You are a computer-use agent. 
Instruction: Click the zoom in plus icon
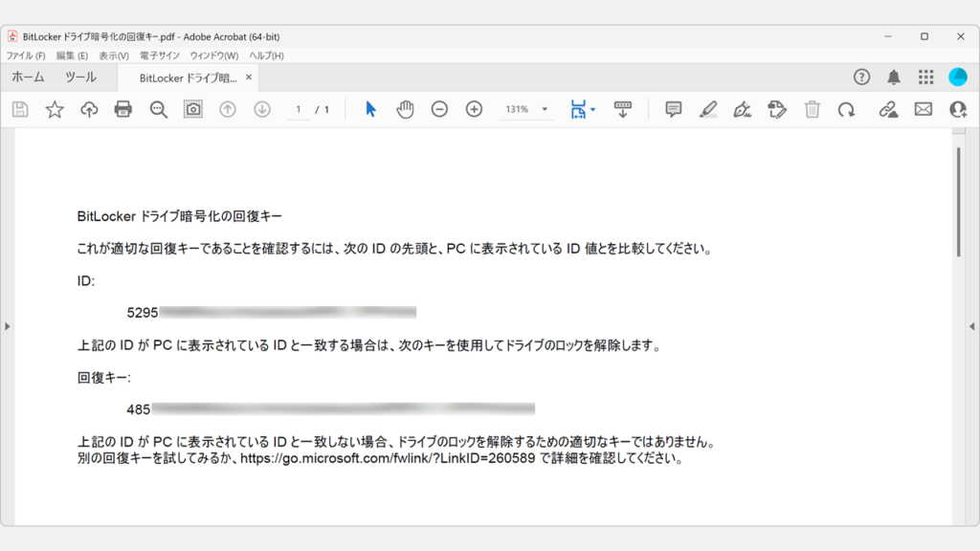(474, 109)
